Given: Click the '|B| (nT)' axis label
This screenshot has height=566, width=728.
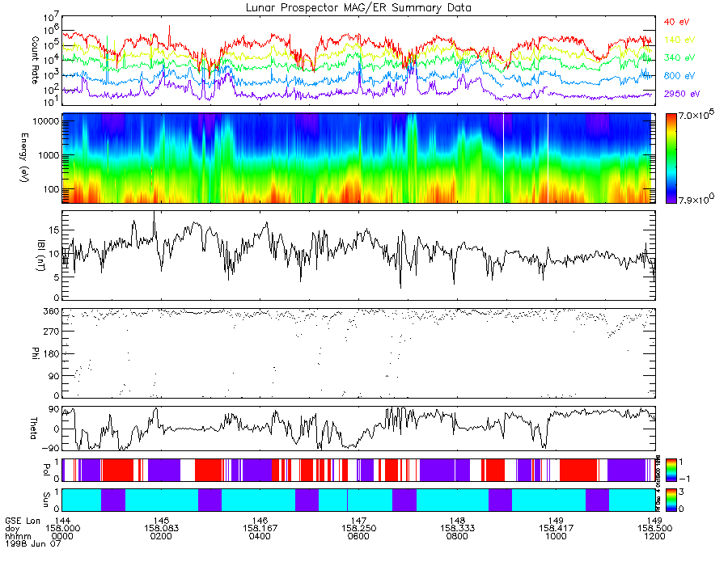Looking at the screenshot, I should coord(40,255).
